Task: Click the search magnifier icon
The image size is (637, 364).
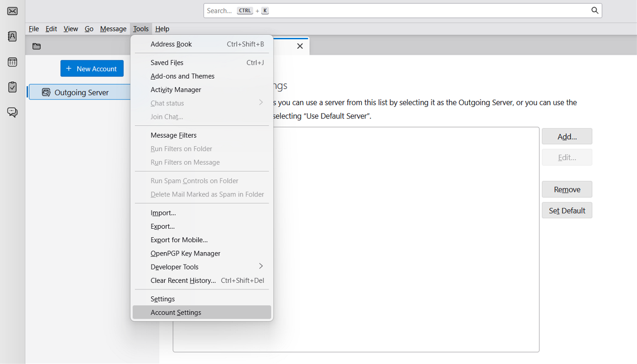Action: click(595, 10)
